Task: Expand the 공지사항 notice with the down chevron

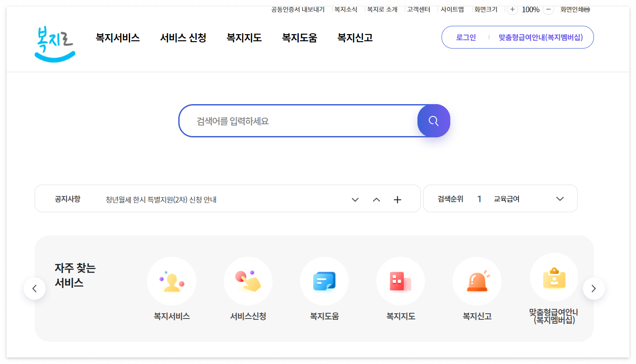Action: tap(355, 199)
